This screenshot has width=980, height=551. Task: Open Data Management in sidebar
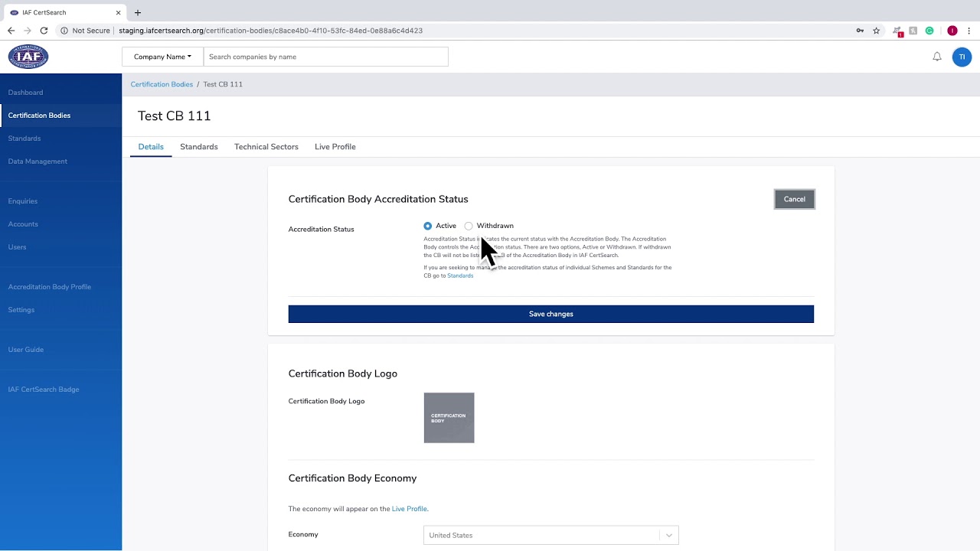38,161
